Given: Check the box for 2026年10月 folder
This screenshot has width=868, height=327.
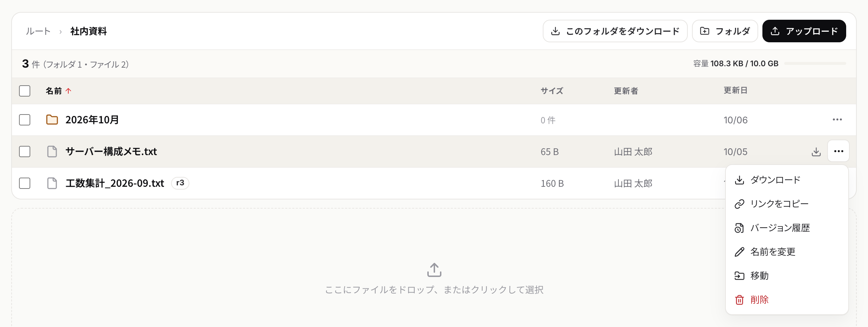Looking at the screenshot, I should (25, 120).
